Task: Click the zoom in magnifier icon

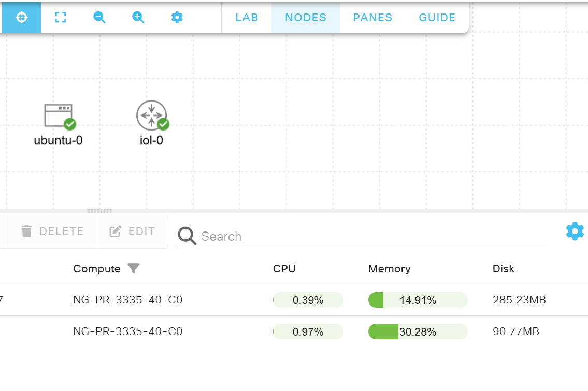Action: (138, 18)
